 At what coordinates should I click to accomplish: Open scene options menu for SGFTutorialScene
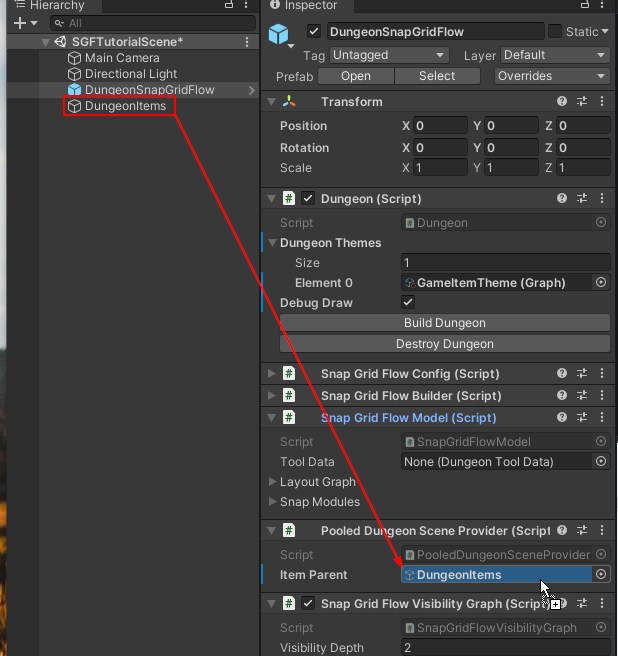(x=247, y=42)
